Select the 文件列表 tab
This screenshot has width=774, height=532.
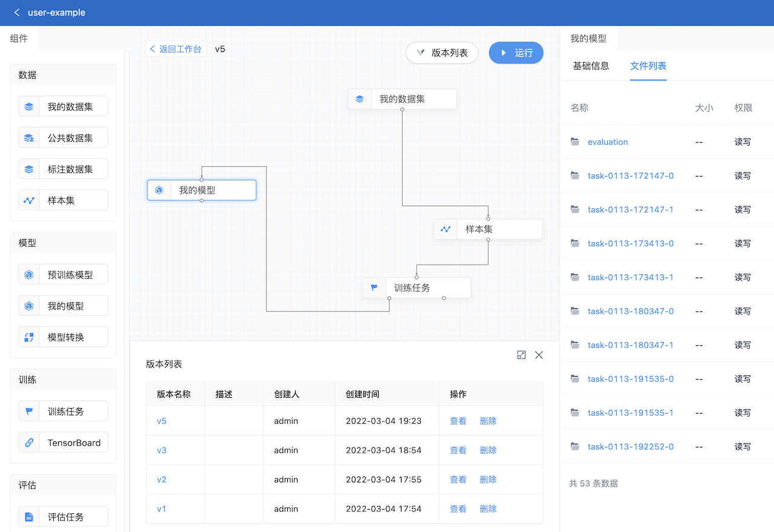[x=648, y=66]
